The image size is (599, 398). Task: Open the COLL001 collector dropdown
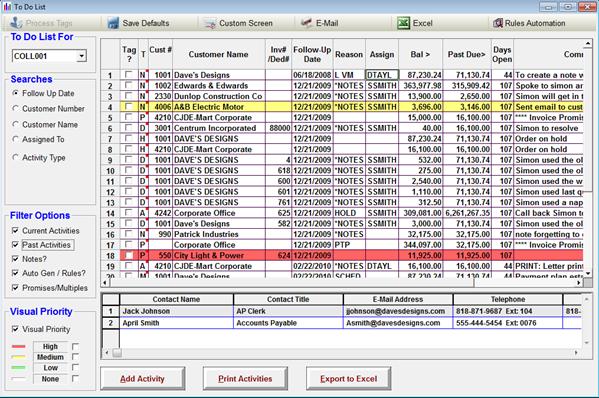click(x=81, y=56)
